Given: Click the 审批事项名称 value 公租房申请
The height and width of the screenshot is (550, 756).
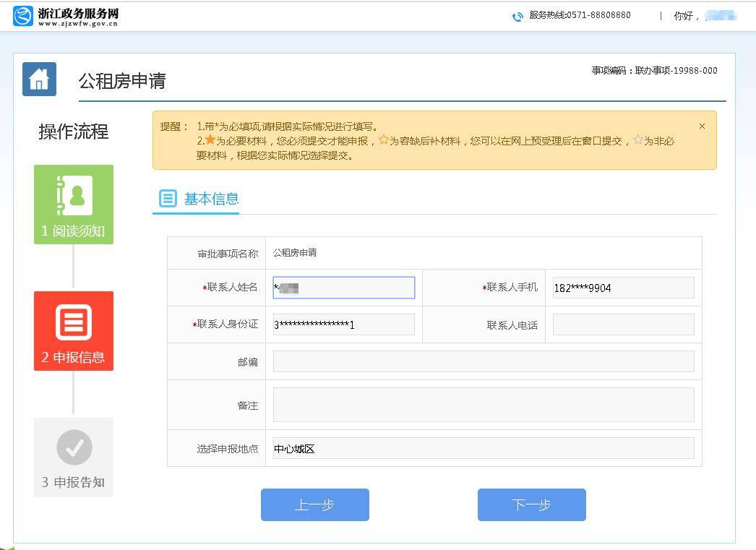Looking at the screenshot, I should [x=295, y=252].
